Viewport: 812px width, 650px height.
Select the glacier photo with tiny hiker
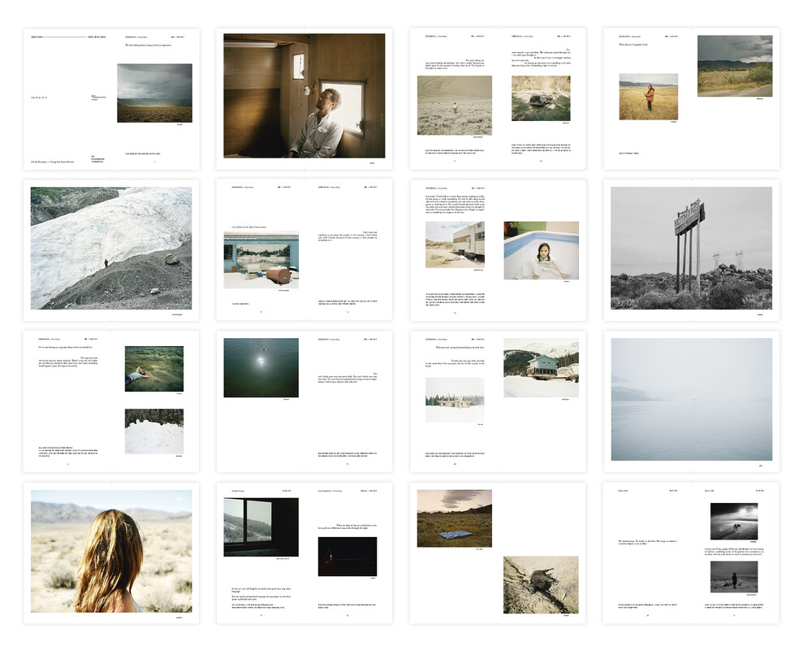pyautogui.click(x=111, y=248)
